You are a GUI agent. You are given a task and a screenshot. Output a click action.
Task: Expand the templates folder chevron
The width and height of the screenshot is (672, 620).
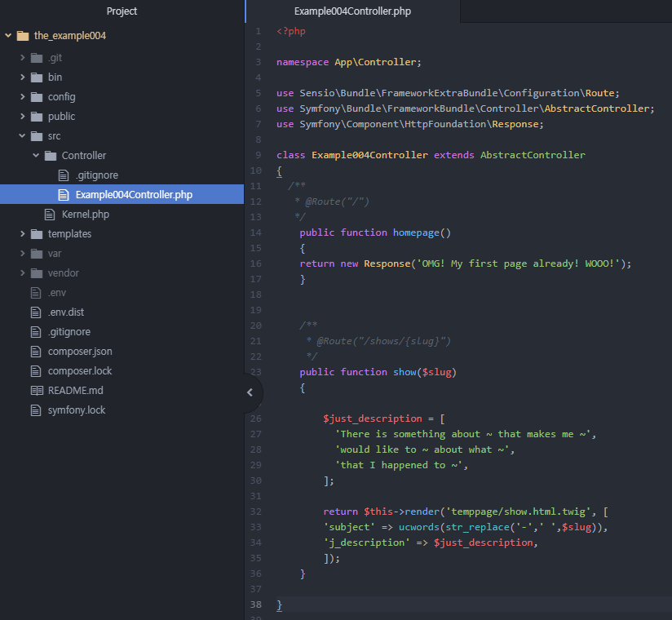pos(22,234)
